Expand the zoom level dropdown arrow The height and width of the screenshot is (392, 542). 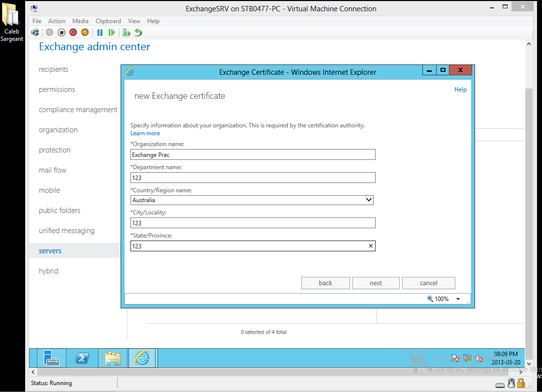tap(458, 299)
